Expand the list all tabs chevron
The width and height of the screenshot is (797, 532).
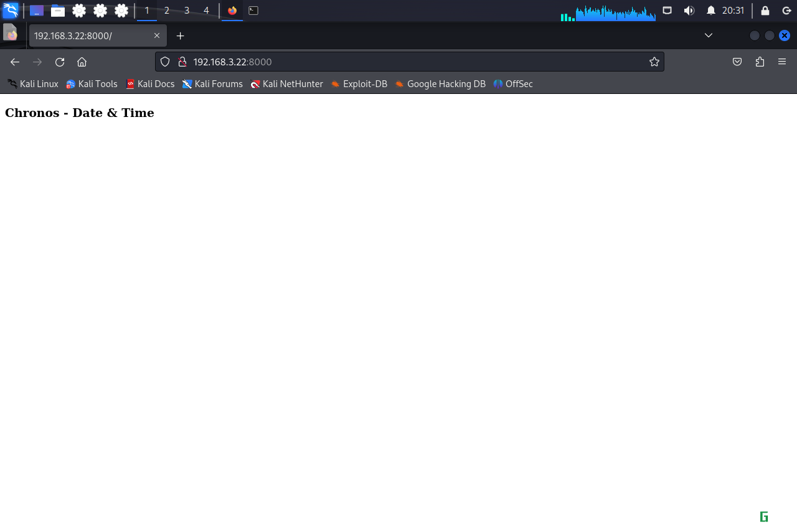pos(709,35)
